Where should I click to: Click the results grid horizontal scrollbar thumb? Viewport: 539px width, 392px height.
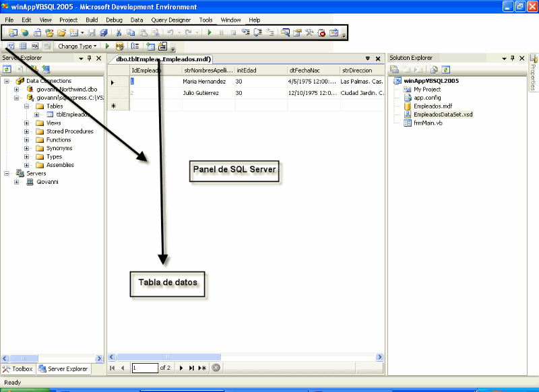(168, 357)
